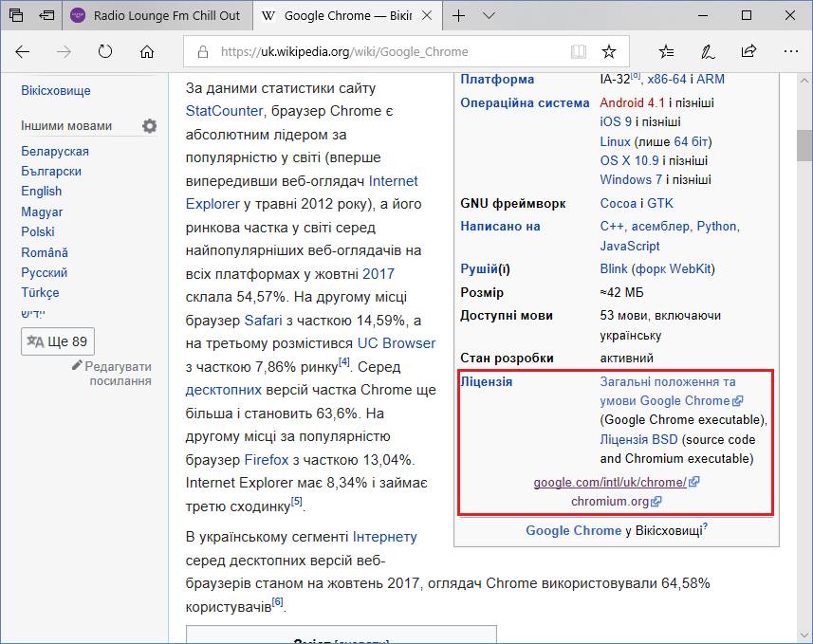Viewport: 813px width, 644px height.
Task: Follow footnote reference [6]
Action: (x=277, y=601)
